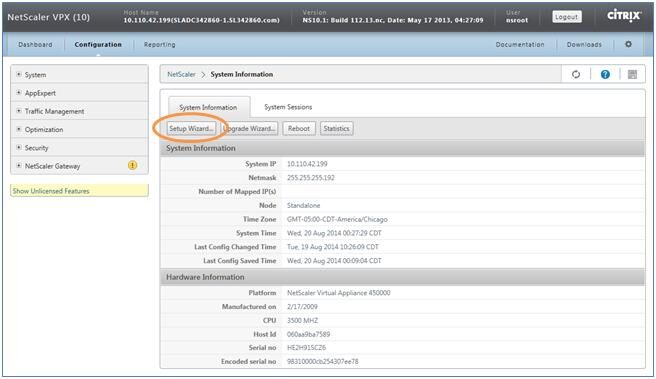Screen dimensions: 656x379
Task: Open the Reporting tab
Action: pos(159,44)
